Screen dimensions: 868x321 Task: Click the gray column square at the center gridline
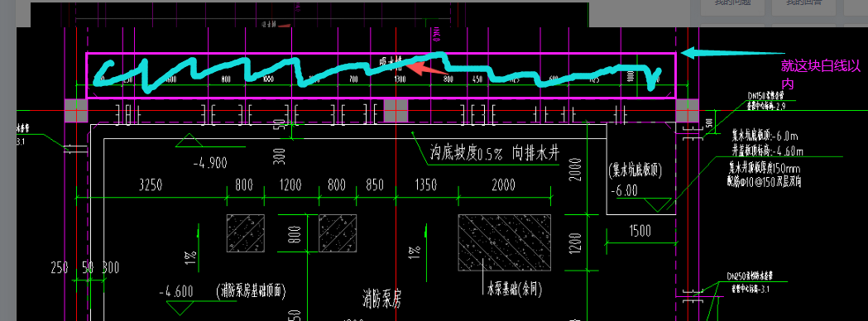(396, 111)
